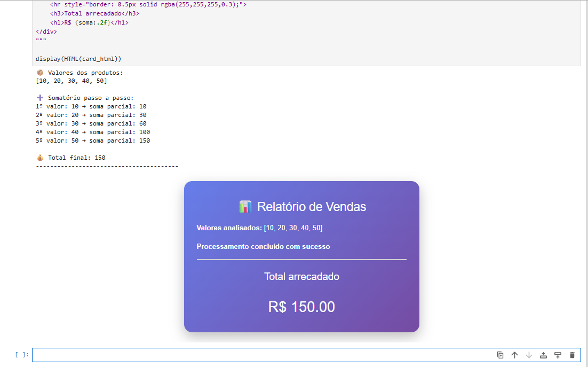Click the '1º valor: 10' output line
The image size is (588, 367).
click(x=91, y=106)
